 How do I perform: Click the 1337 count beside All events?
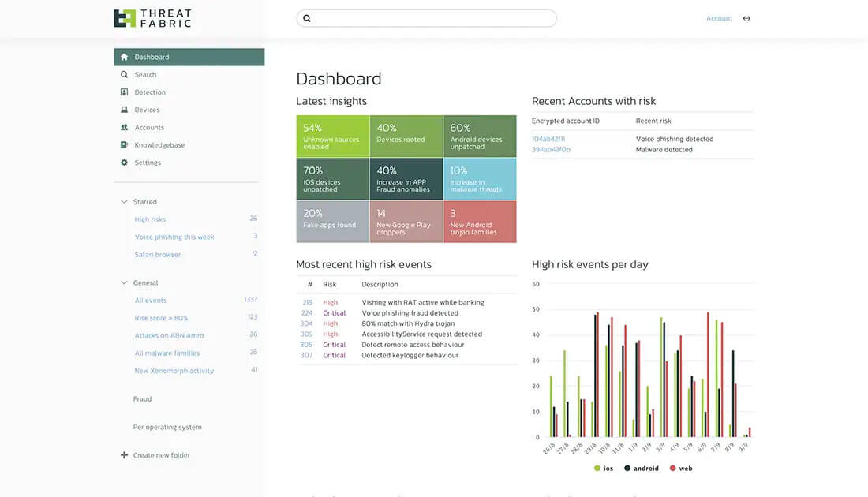pos(251,300)
